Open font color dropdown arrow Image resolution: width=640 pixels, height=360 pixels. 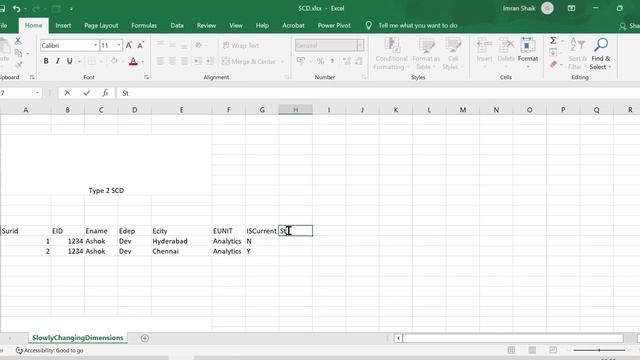click(x=143, y=62)
